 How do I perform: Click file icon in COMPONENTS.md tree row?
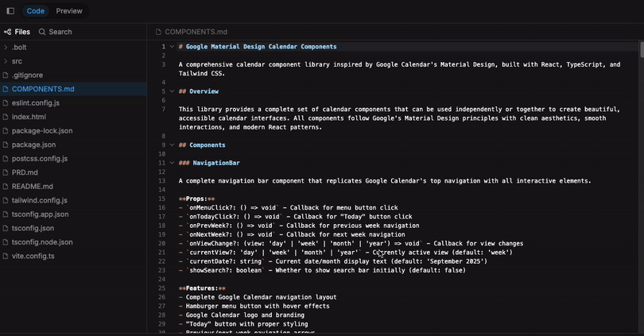[6, 89]
